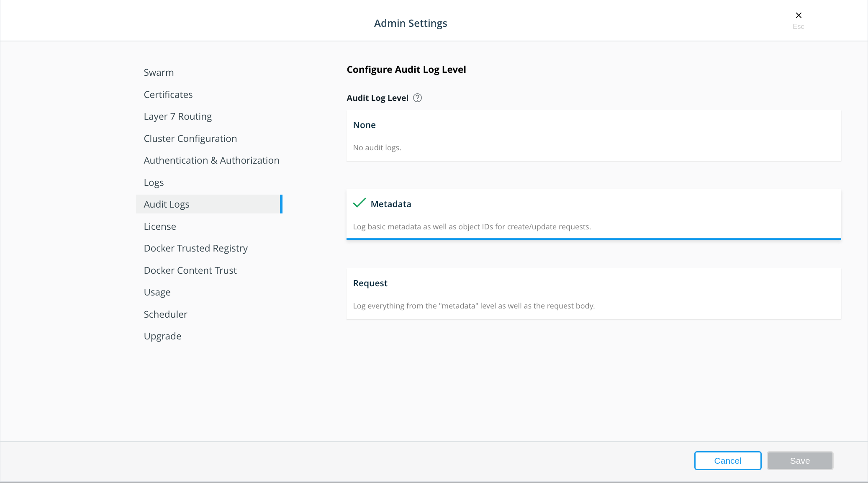Go to the Logs section
Image resolution: width=868 pixels, height=483 pixels.
pyautogui.click(x=154, y=182)
